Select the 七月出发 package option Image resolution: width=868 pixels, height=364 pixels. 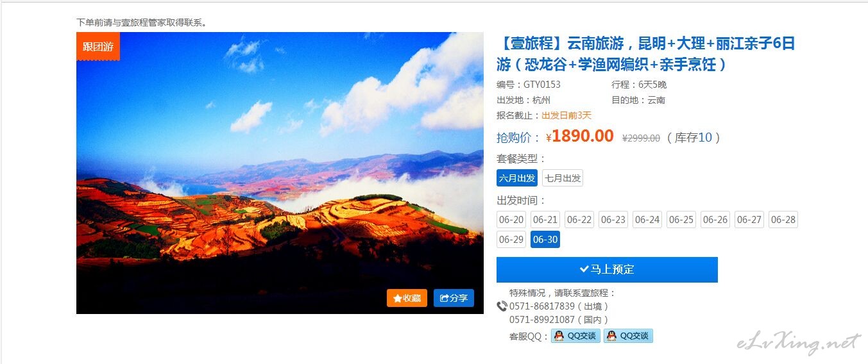[563, 178]
